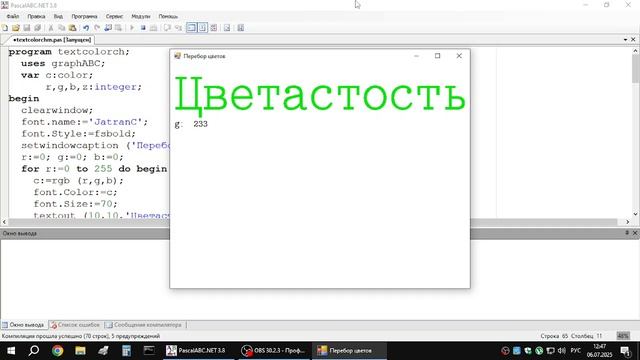Select the textcolorchm.pas editor tab
The width and height of the screenshot is (640, 360).
pos(51,40)
